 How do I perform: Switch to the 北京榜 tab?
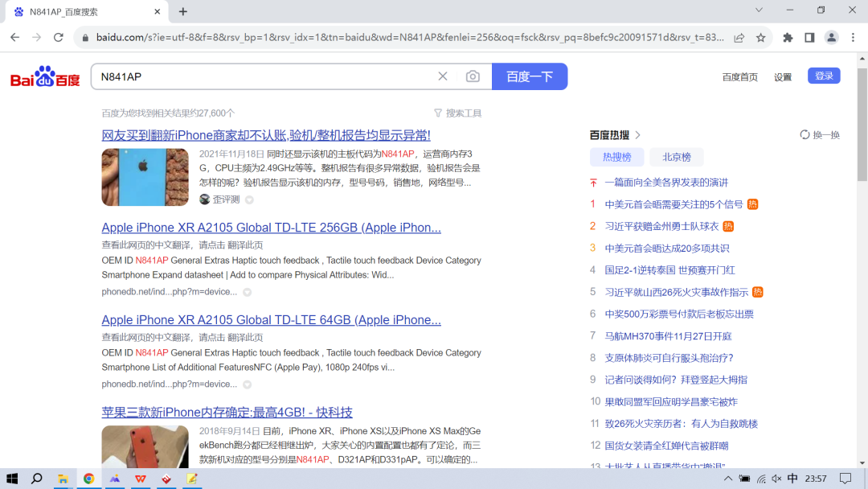coord(677,158)
